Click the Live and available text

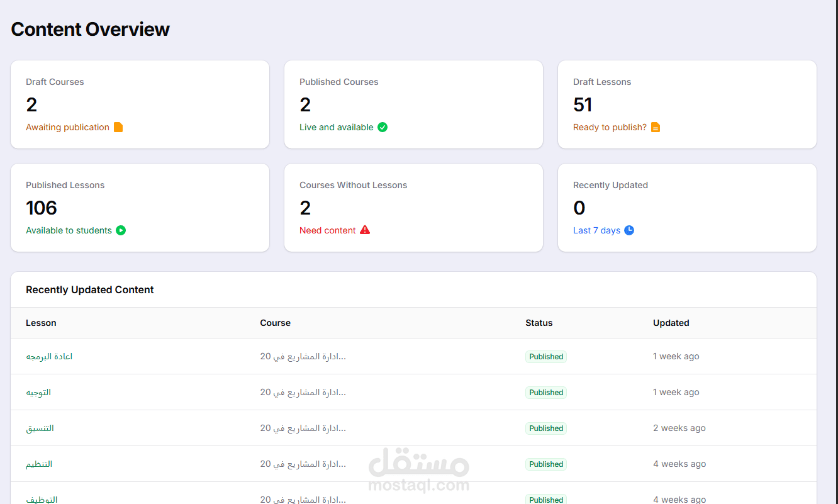(337, 127)
